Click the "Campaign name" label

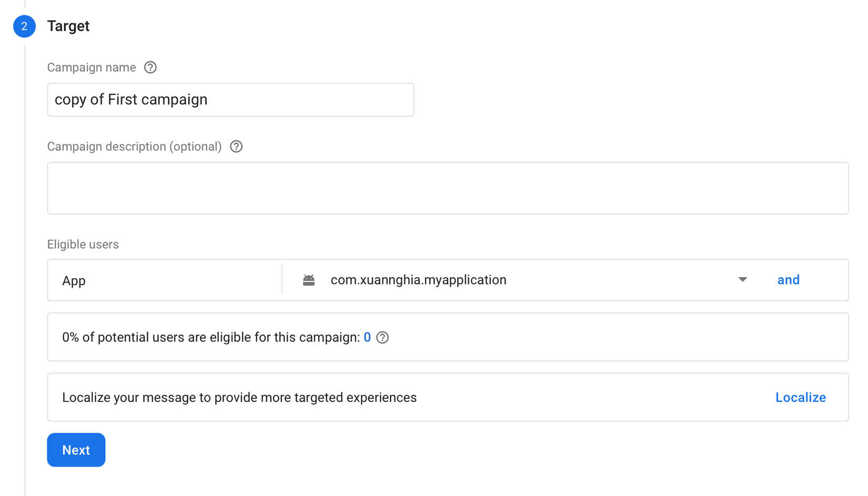(x=92, y=68)
